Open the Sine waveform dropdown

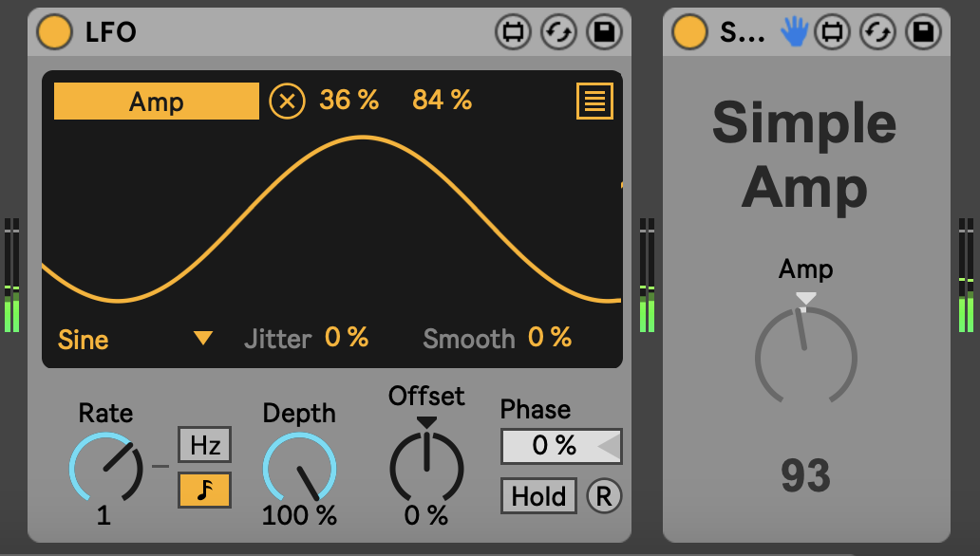[202, 339]
